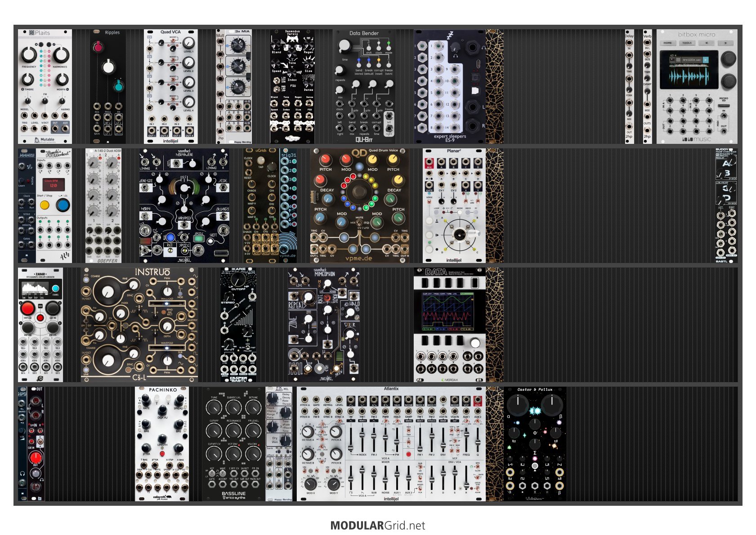Open the MODULARGrid.net logo link
The width and height of the screenshot is (756, 535).
point(377,525)
